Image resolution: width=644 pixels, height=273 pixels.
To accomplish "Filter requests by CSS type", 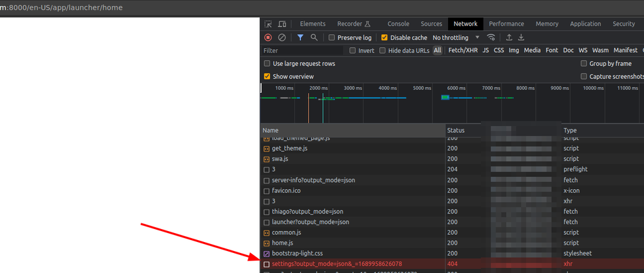I will pos(498,50).
